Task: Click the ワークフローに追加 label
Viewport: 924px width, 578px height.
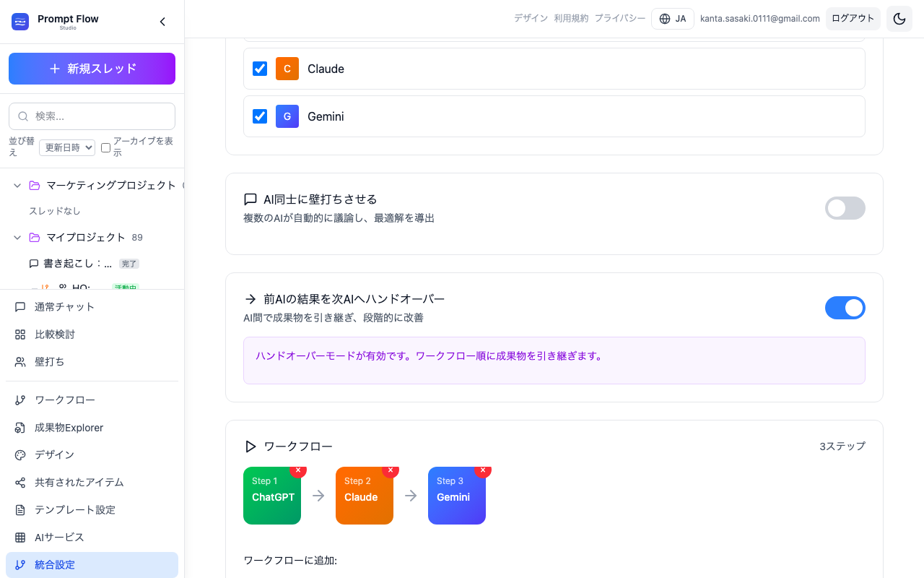Action: pos(290,561)
